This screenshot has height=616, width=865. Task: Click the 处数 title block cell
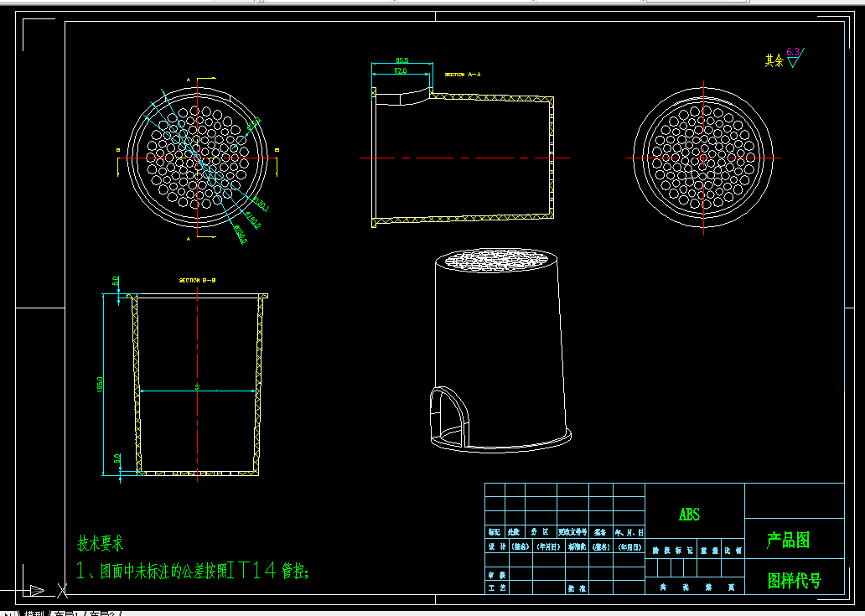tap(514, 532)
